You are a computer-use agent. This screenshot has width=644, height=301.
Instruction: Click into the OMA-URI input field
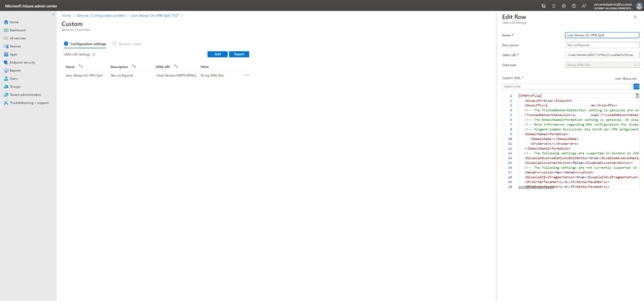pyautogui.click(x=602, y=55)
